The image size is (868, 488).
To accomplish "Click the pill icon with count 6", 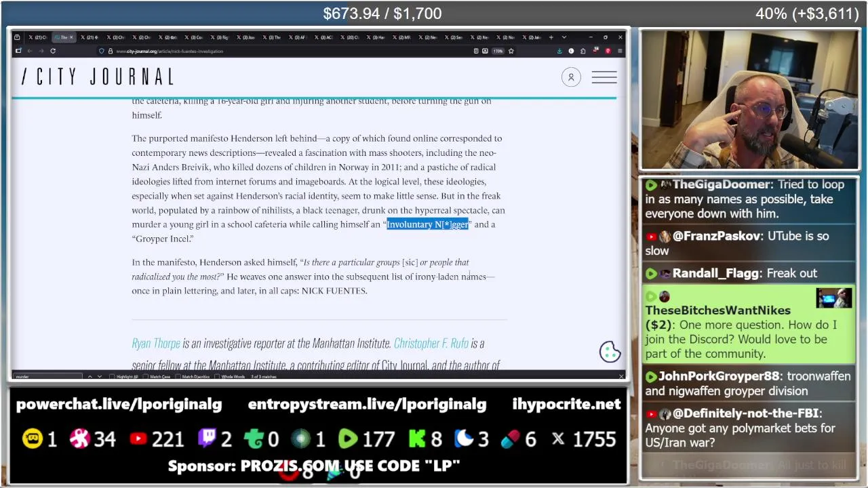I will point(510,440).
